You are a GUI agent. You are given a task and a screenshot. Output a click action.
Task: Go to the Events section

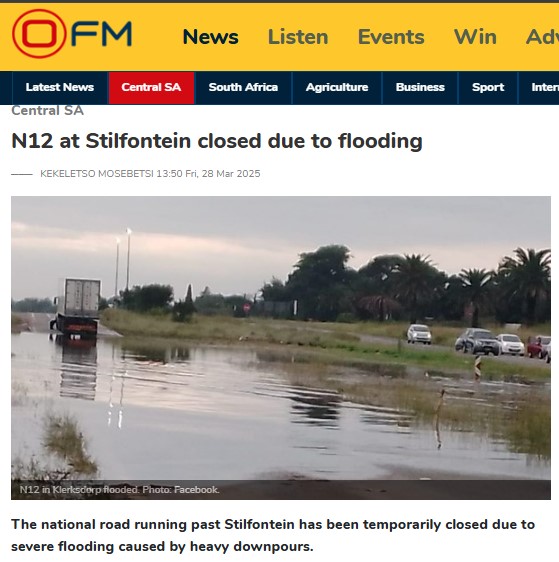click(x=391, y=37)
